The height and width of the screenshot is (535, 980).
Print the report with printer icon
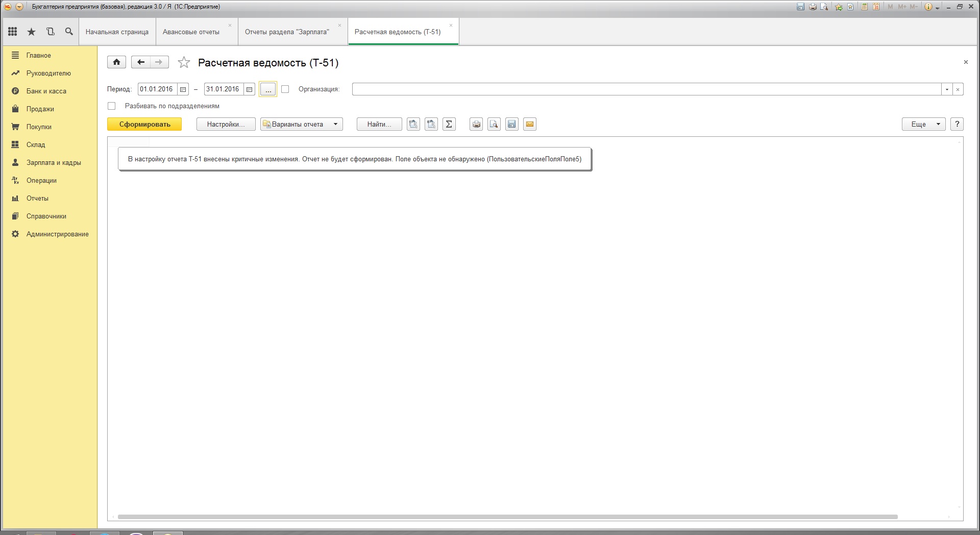pos(476,124)
